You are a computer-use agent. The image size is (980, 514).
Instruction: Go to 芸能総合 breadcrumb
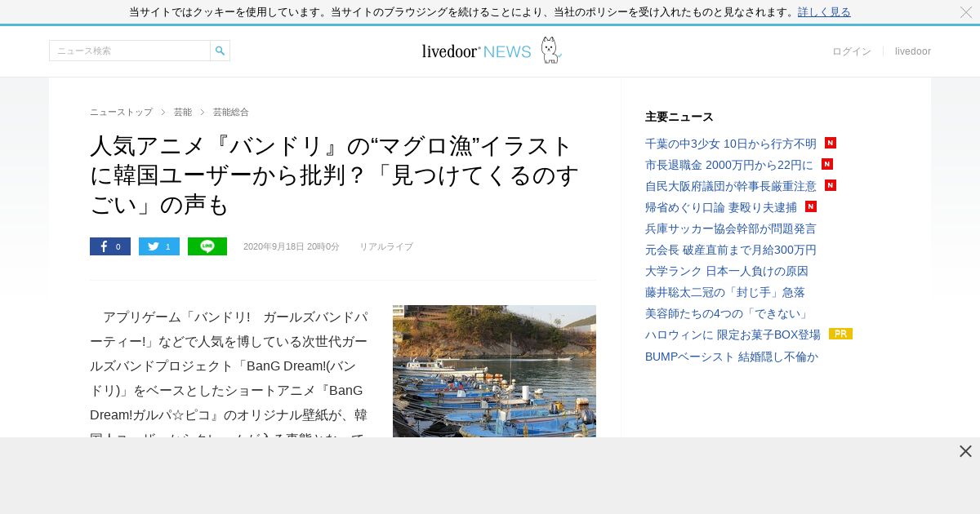[x=231, y=112]
